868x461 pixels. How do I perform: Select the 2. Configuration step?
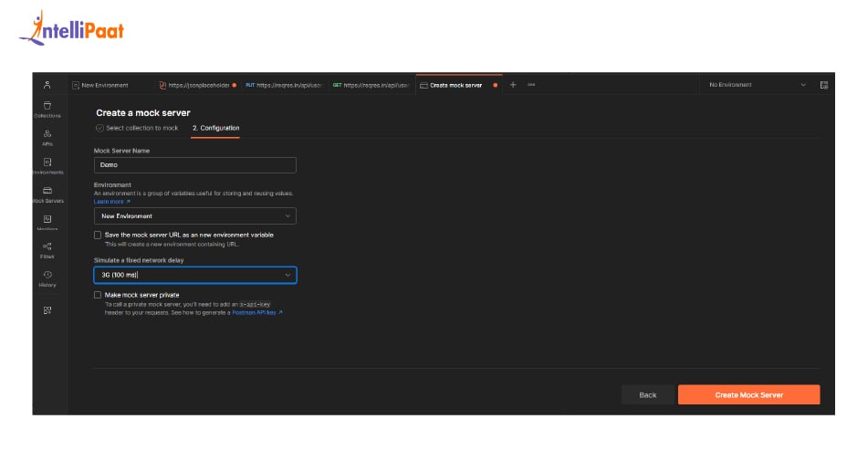tap(216, 128)
